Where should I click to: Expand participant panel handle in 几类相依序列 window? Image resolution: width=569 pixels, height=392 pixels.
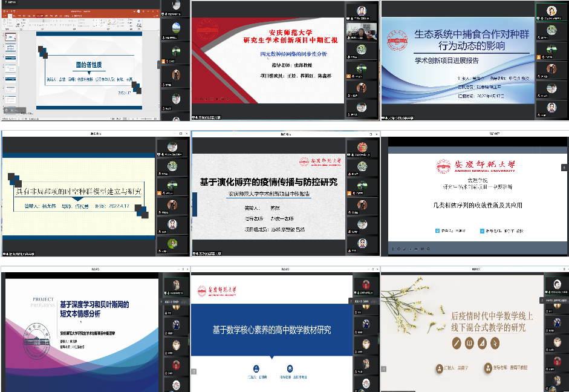564,167
